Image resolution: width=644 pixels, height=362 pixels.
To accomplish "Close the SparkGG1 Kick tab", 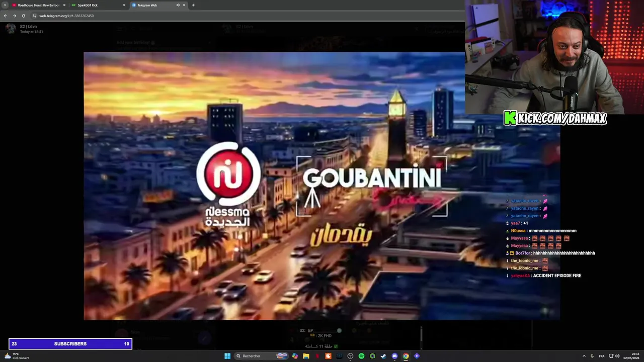I will click(124, 5).
